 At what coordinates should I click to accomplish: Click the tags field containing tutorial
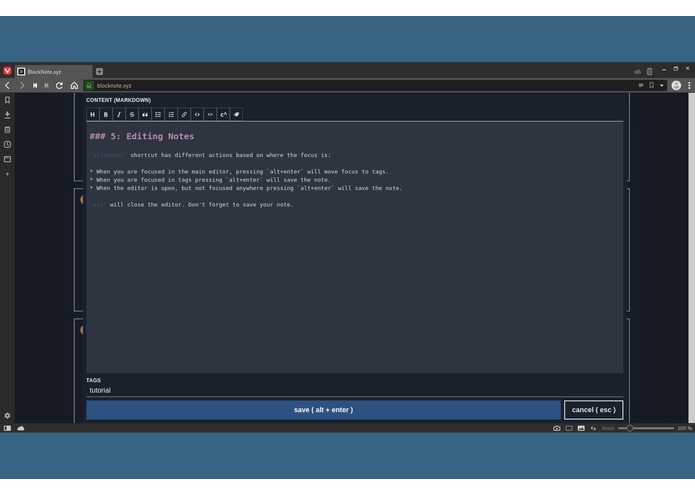pos(355,390)
